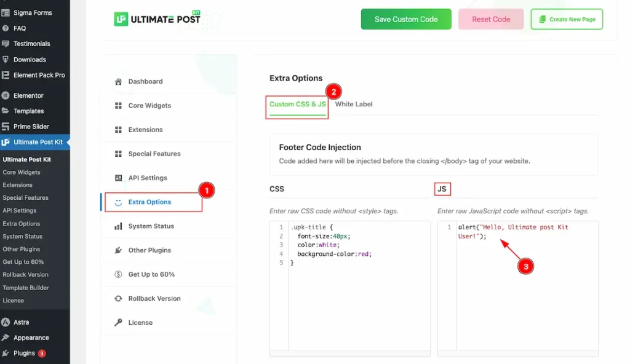Open Other Plugins link in WordPress sidebar

[x=22, y=250]
